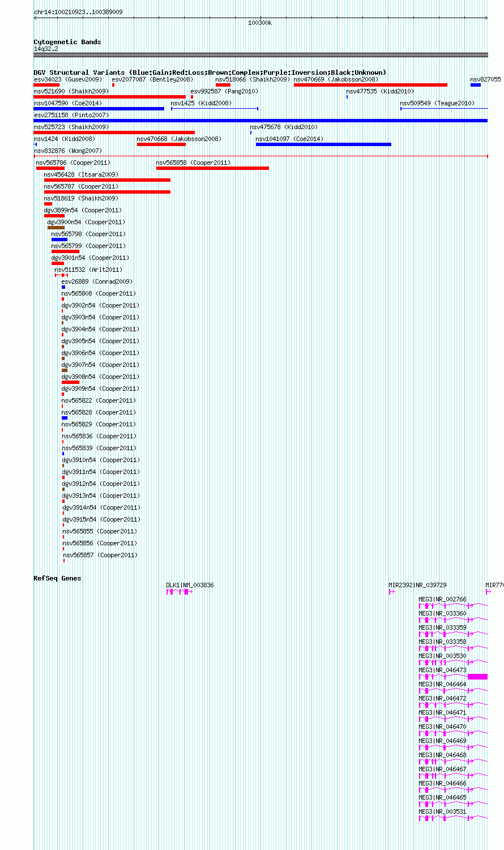Screen dimensions: 504x850
Task: Click the MEG3|NR_046472 transcript label
Action: [x=443, y=698]
